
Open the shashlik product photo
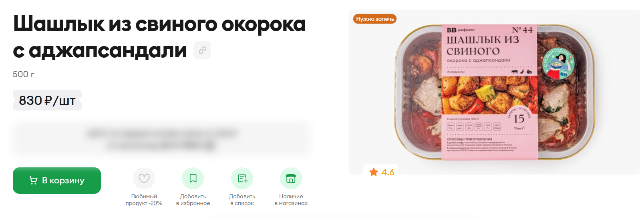click(x=494, y=92)
